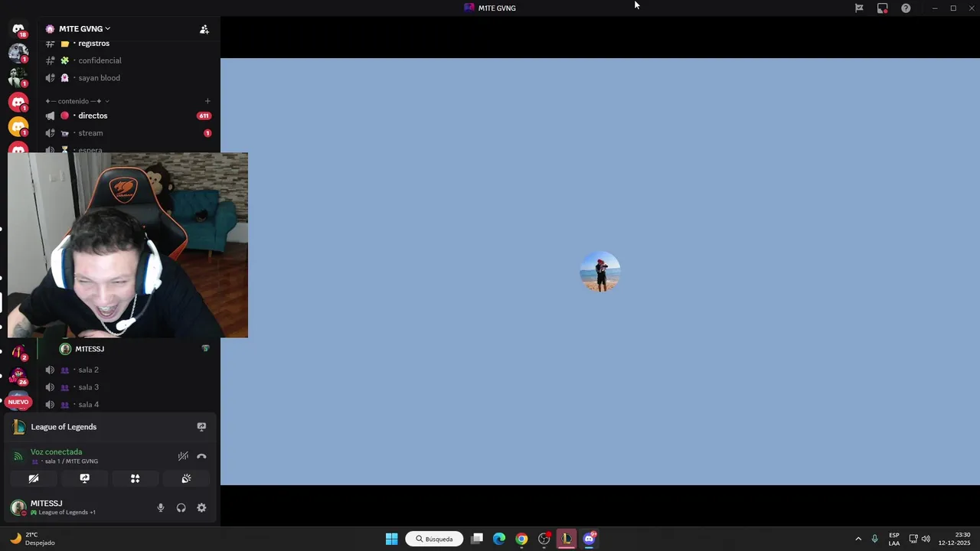Click the invite people icon in server header

coord(204,29)
